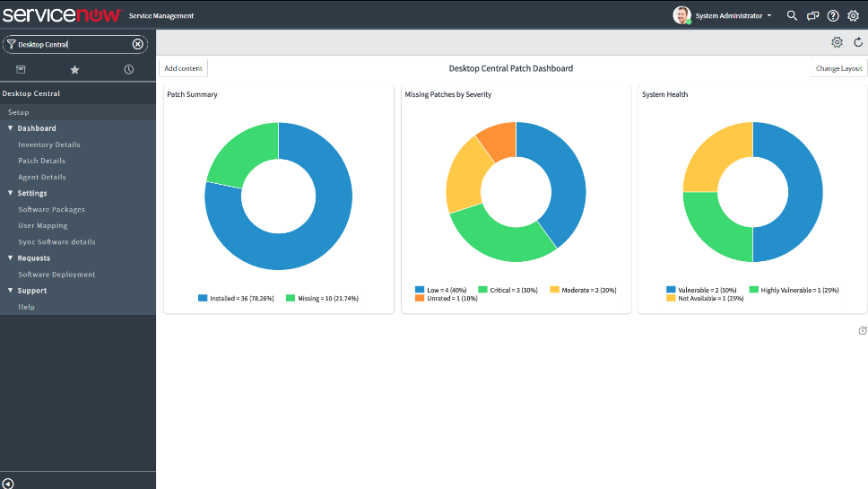Open Desktop Central application heading
The height and width of the screenshot is (489, 868).
(31, 93)
